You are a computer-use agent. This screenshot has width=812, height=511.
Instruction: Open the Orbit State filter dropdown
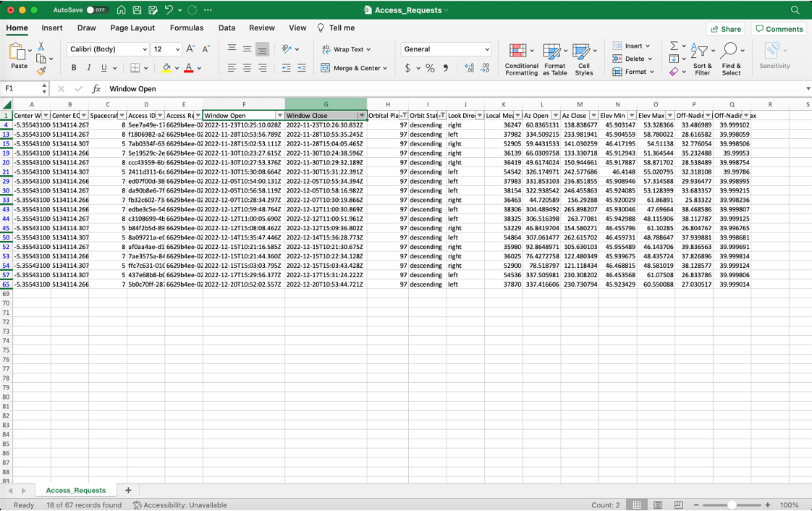pyautogui.click(x=442, y=116)
